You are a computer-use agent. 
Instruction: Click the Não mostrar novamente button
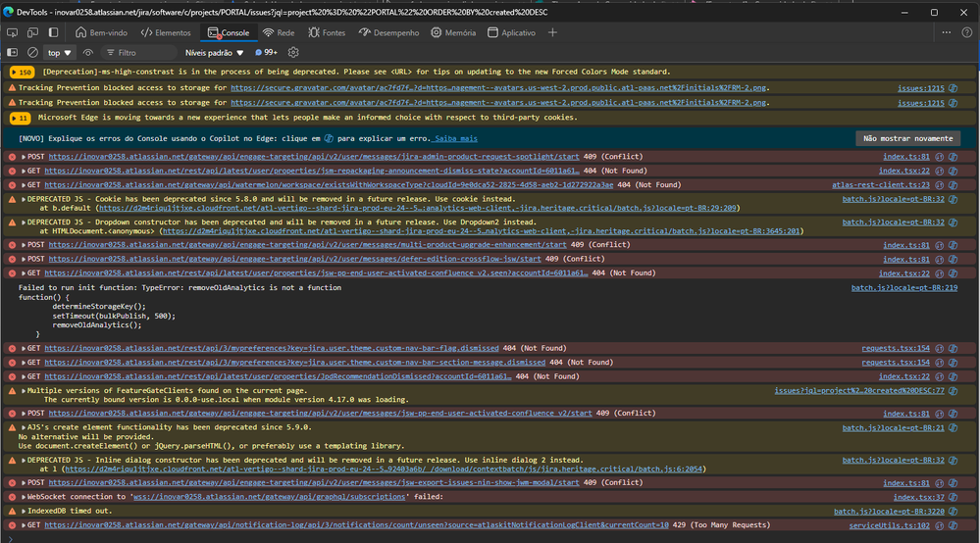[x=907, y=138]
